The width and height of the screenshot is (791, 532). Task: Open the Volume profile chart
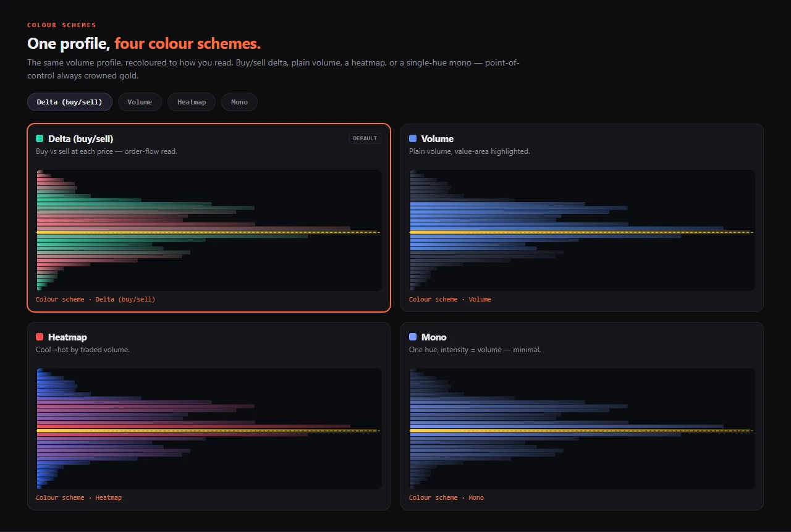pyautogui.click(x=582, y=230)
